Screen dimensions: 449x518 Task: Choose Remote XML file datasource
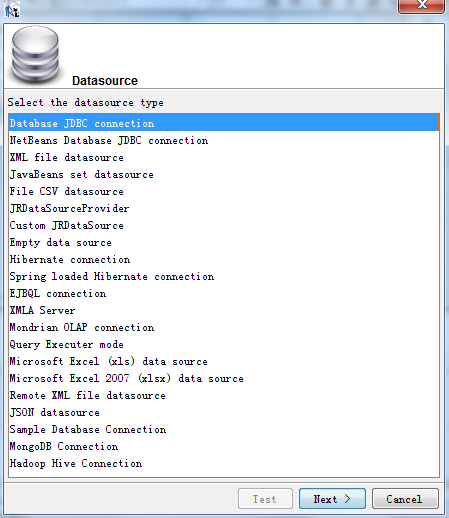click(224, 395)
